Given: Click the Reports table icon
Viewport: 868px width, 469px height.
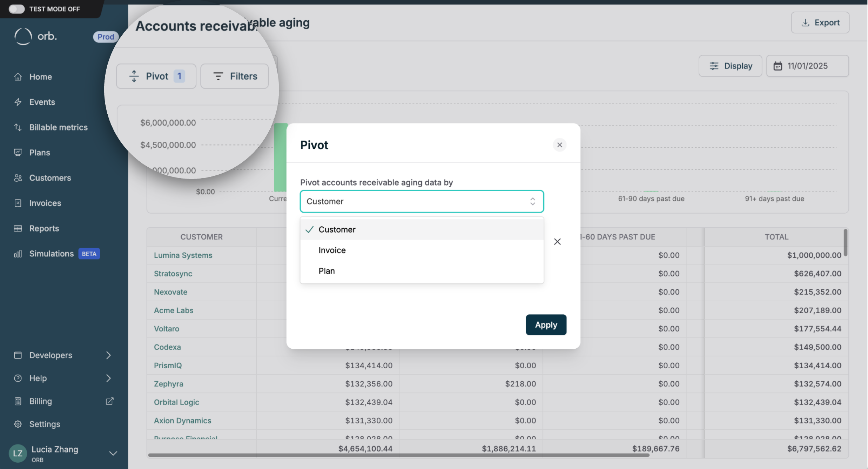Looking at the screenshot, I should click(18, 228).
